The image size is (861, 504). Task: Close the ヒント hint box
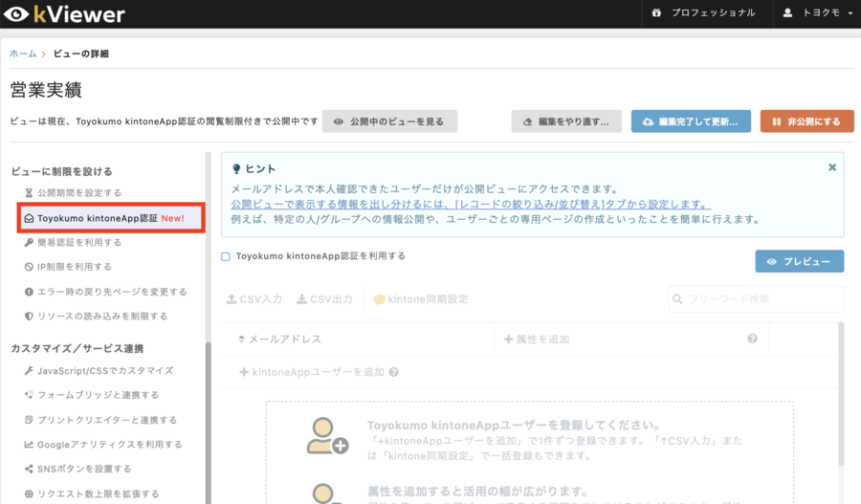coord(832,167)
